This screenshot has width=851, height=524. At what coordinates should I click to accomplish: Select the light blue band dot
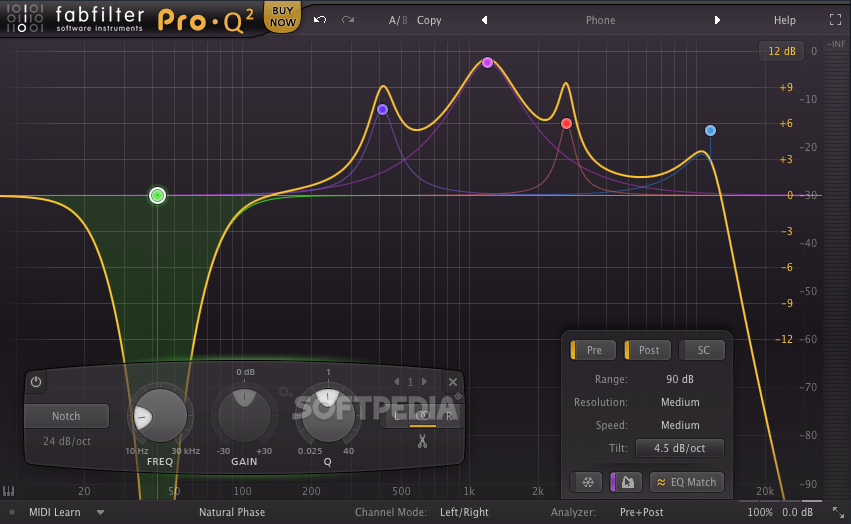(710, 130)
